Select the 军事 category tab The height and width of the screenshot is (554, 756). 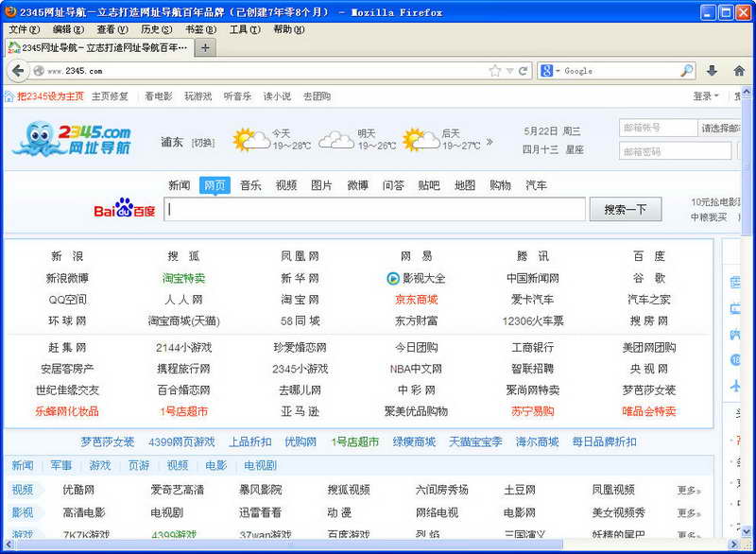click(x=61, y=465)
